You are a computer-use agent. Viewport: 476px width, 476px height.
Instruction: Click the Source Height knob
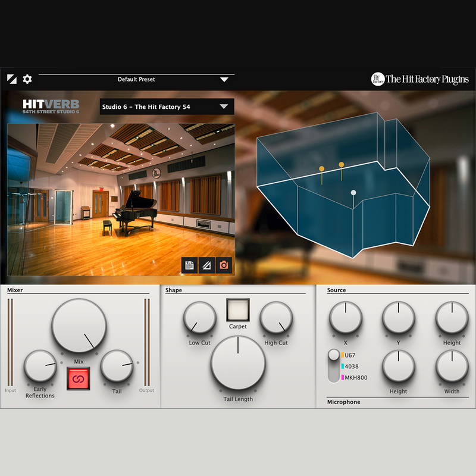[452, 318]
